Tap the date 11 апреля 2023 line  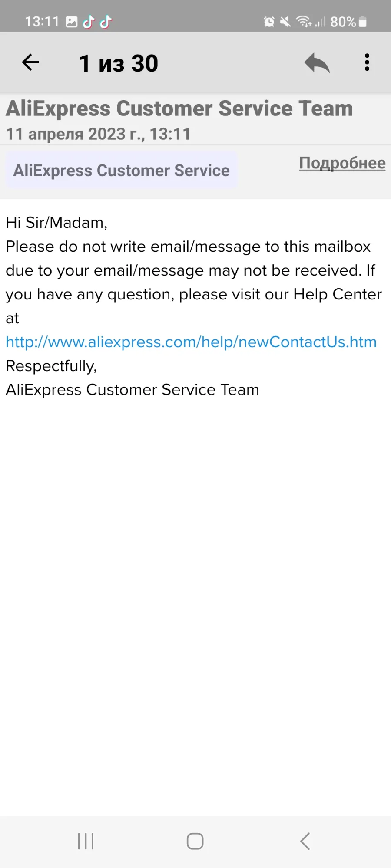point(98,134)
